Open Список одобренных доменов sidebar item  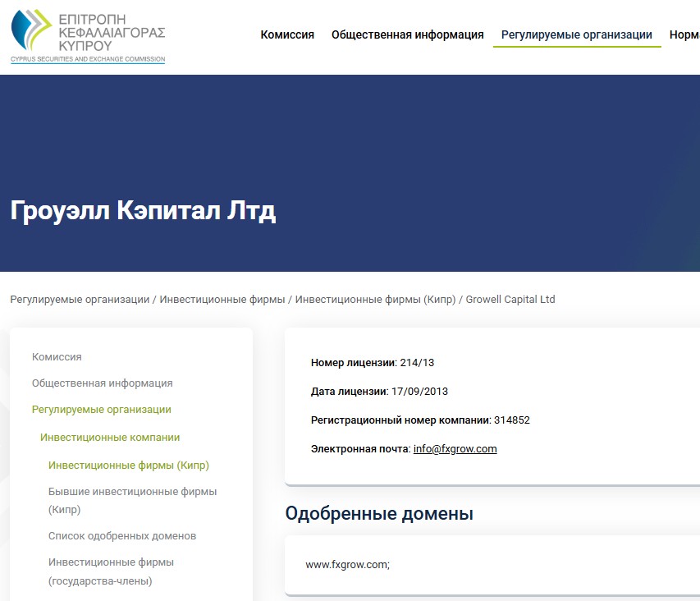point(122,536)
